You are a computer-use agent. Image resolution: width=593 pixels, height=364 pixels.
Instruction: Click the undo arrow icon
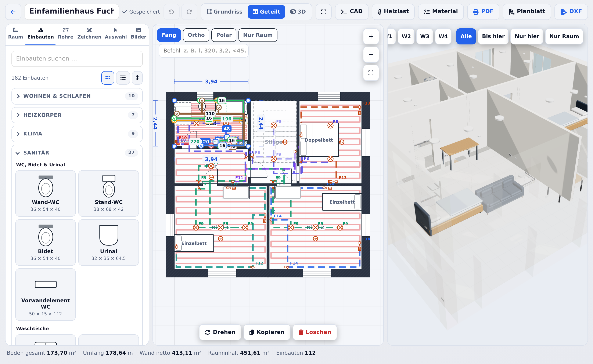[171, 12]
